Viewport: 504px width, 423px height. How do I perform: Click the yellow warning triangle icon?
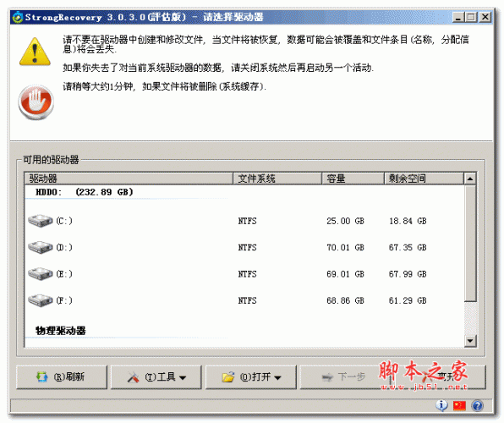pyautogui.click(x=35, y=52)
